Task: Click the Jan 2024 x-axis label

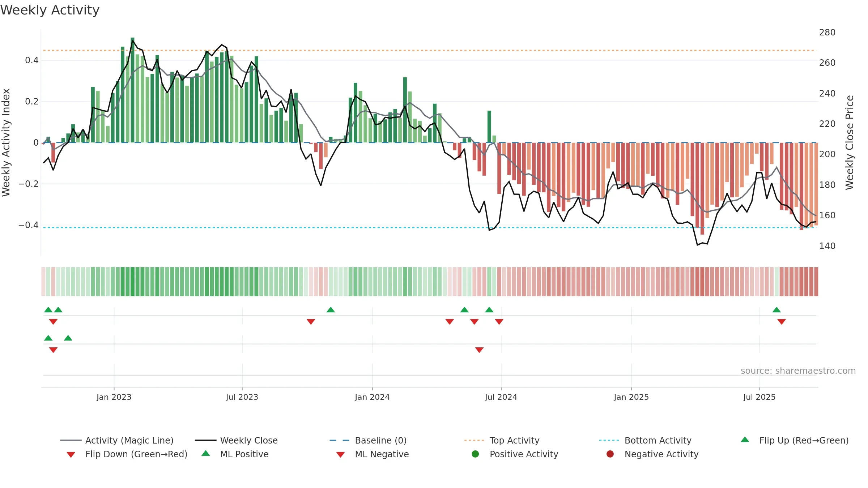Action: point(372,397)
